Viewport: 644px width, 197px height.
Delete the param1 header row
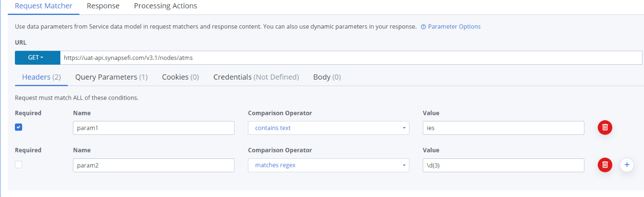pyautogui.click(x=605, y=127)
